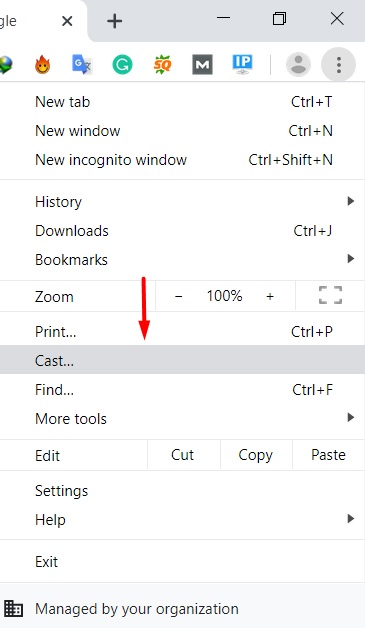Click the Hola VPN flame extension icon
Viewport: 365px width, 628px height.
(x=42, y=64)
